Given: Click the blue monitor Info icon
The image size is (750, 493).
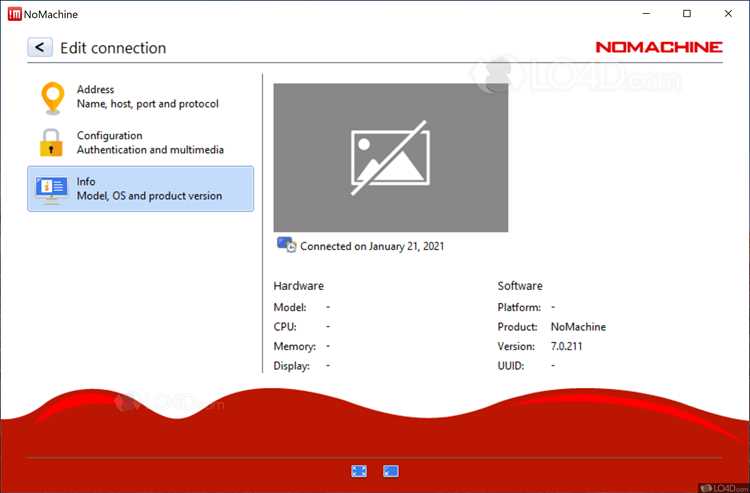Looking at the screenshot, I should click(51, 190).
